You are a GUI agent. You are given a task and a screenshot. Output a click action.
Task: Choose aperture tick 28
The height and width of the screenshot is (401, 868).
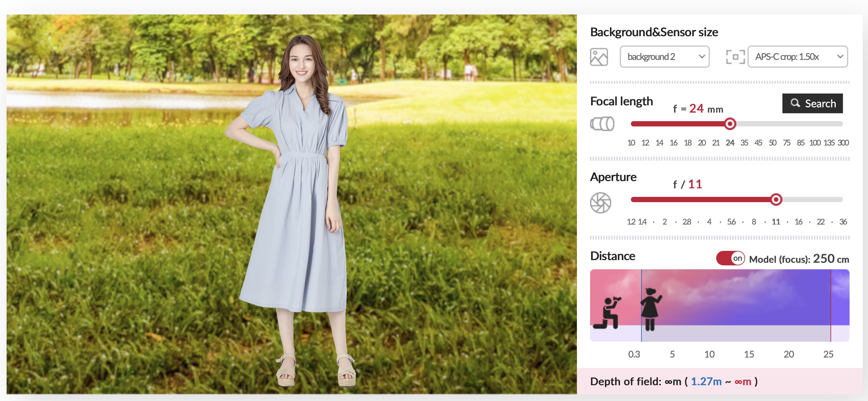(x=687, y=222)
